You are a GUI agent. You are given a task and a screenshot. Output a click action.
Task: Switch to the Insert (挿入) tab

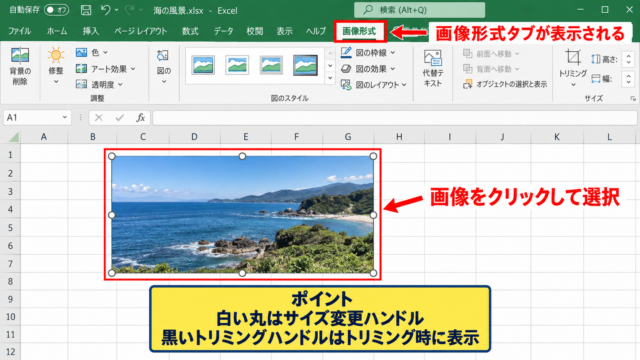[91, 31]
